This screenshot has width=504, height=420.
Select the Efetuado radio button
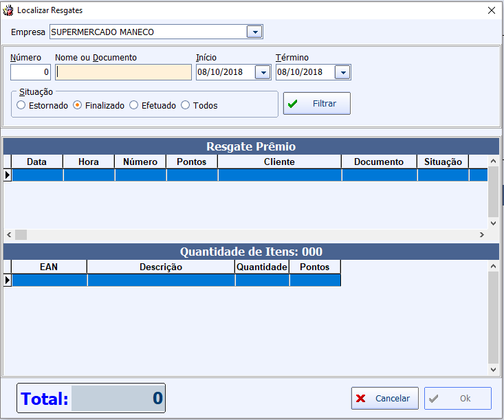click(134, 105)
